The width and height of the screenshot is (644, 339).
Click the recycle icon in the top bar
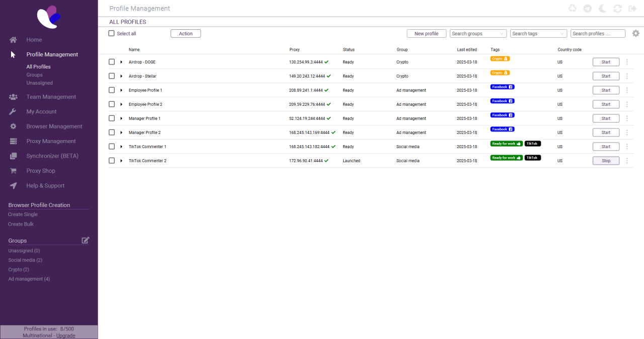[x=573, y=9]
